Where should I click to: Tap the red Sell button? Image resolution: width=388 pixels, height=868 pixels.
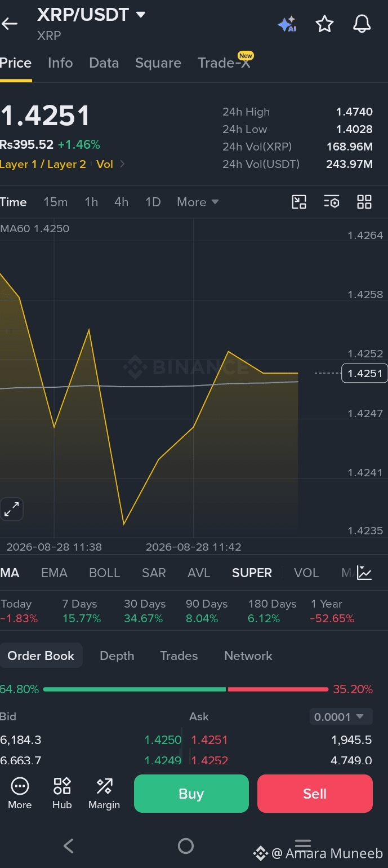(x=315, y=794)
